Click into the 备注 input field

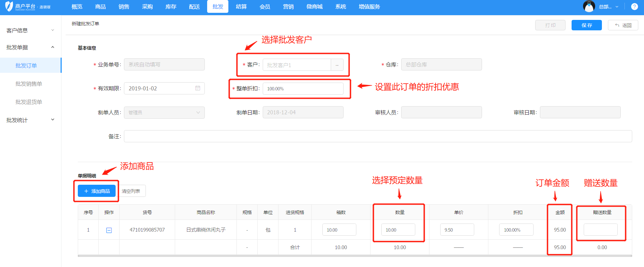(378, 136)
